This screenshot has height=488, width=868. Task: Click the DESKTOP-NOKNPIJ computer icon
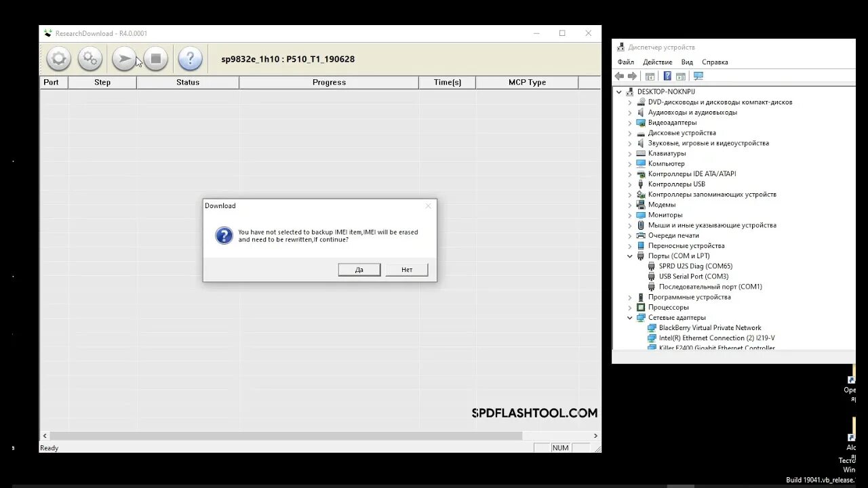(630, 91)
